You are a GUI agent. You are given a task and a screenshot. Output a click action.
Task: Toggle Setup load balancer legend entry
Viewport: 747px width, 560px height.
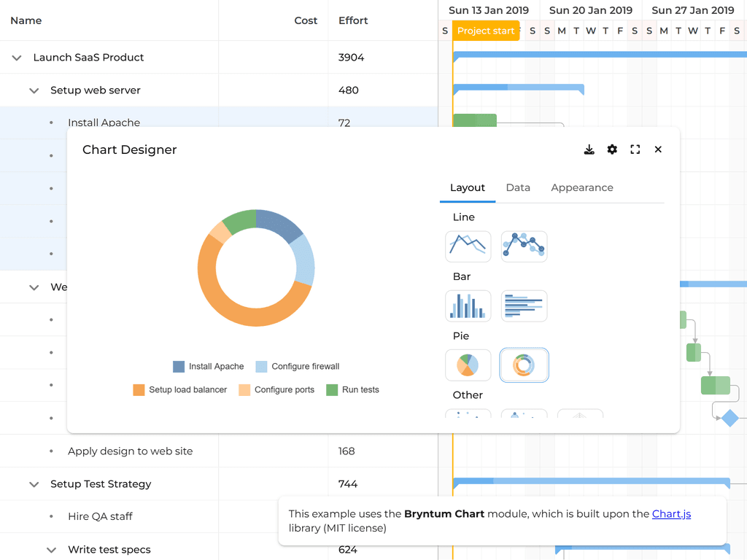[180, 390]
